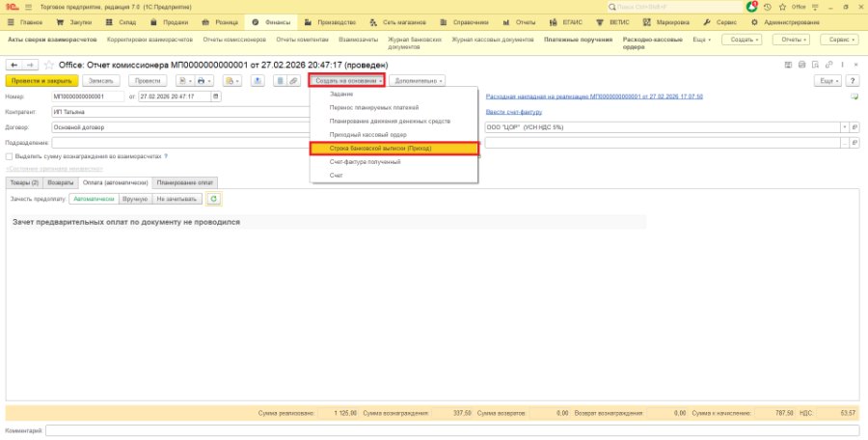Click the global search field in title bar

[675, 7]
